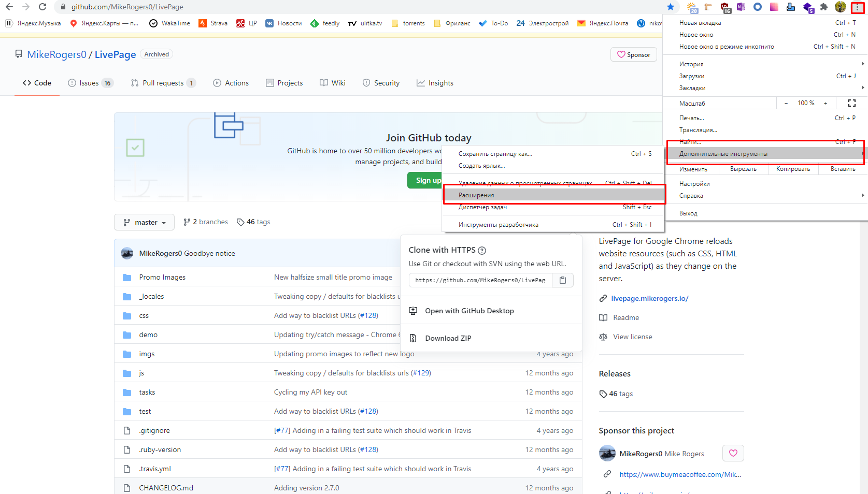Choose Диспетчер задач in the submenu
The height and width of the screenshot is (494, 868).
pyautogui.click(x=553, y=207)
